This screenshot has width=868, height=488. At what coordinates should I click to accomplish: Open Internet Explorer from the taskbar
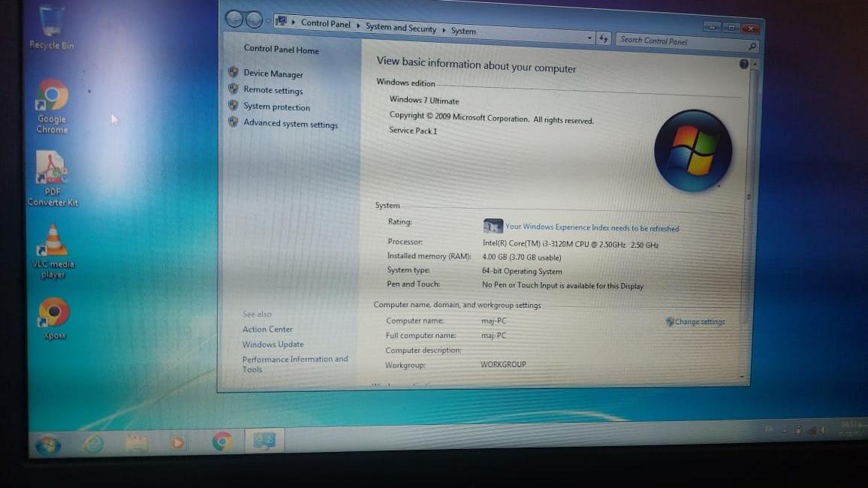(94, 444)
